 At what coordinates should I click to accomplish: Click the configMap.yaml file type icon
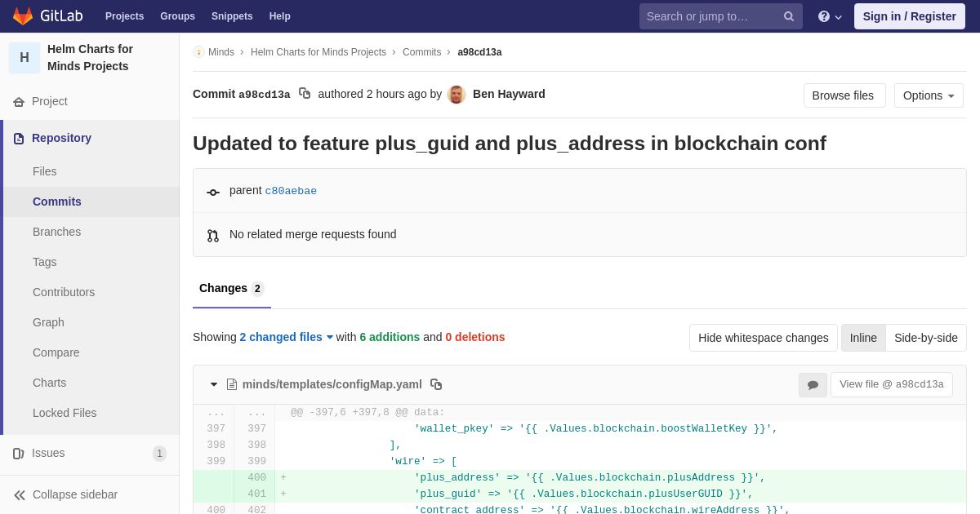(231, 384)
